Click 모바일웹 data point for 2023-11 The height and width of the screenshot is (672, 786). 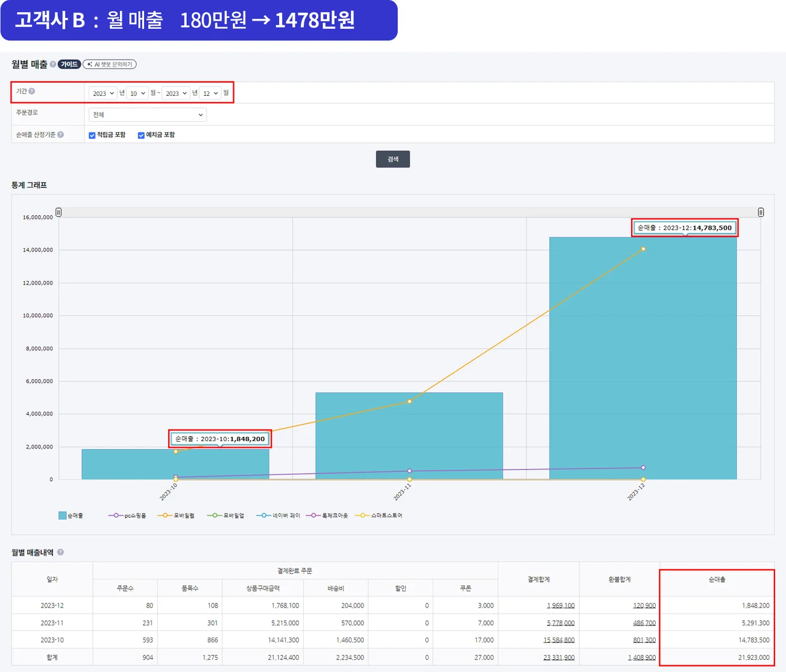[x=409, y=401]
